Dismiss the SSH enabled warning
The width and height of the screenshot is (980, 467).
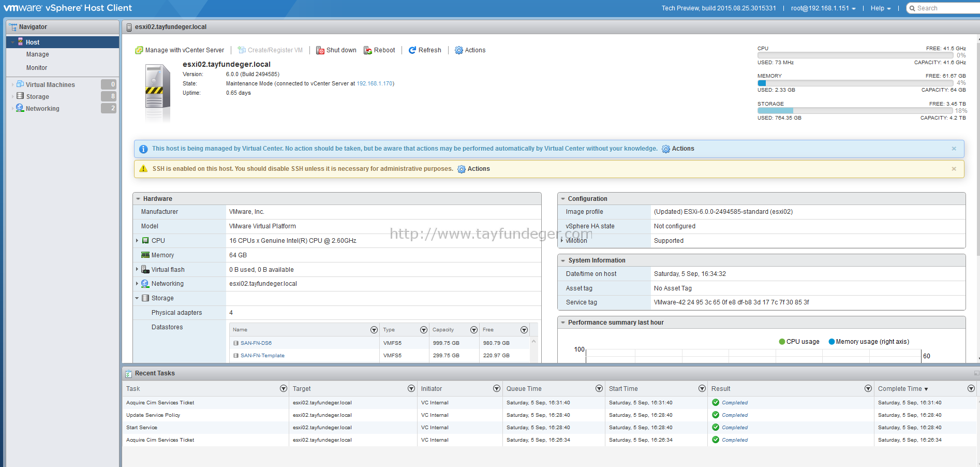point(954,169)
